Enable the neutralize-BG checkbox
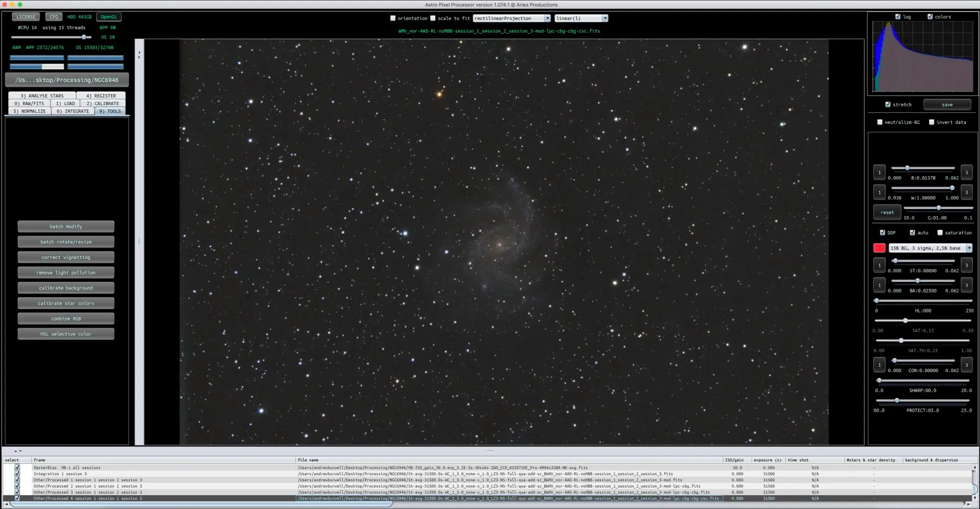 tap(880, 122)
